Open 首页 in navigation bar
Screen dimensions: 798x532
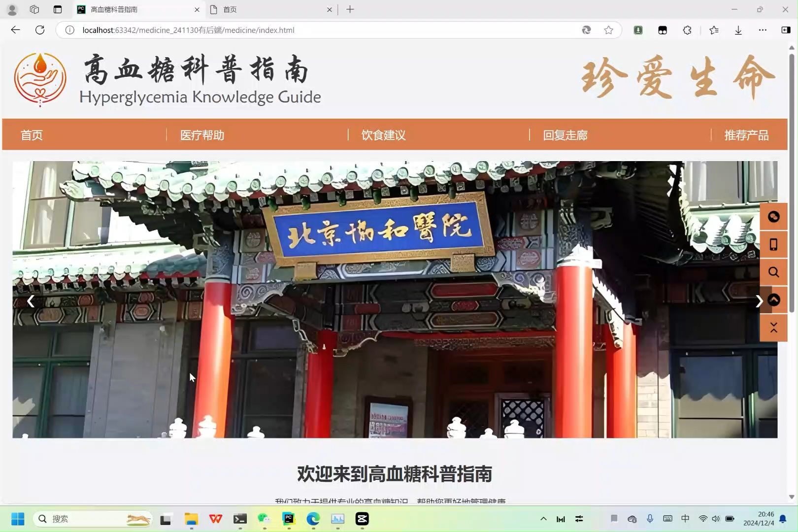32,135
